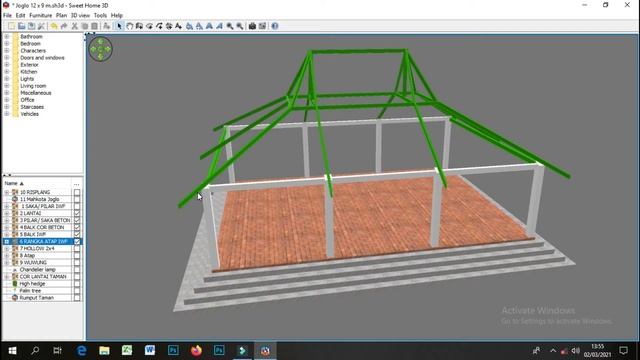Viewport: 640px width, 360px height.
Task: Open Preferences from the toolbar
Action: coord(41,26)
